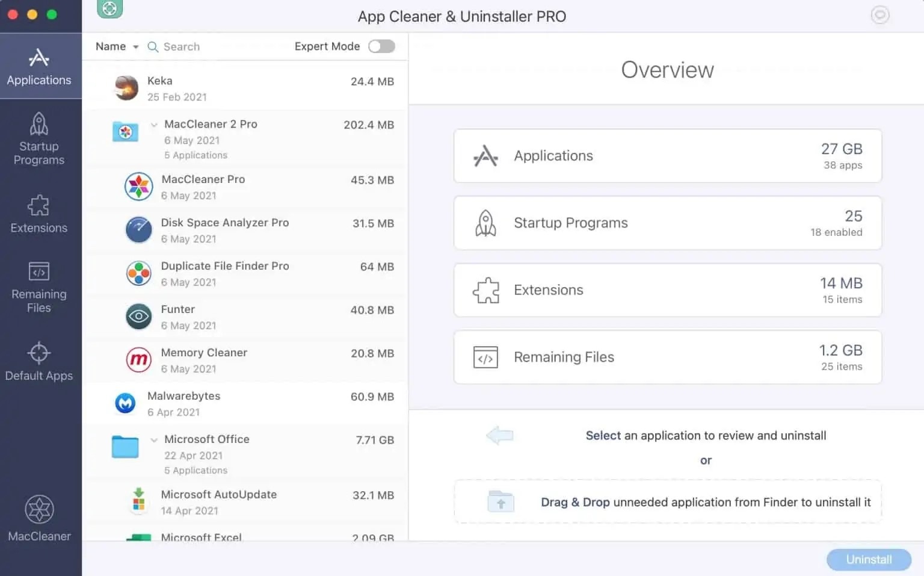The height and width of the screenshot is (576, 924).
Task: Open Startup Programs in the sidebar
Action: coord(39,139)
